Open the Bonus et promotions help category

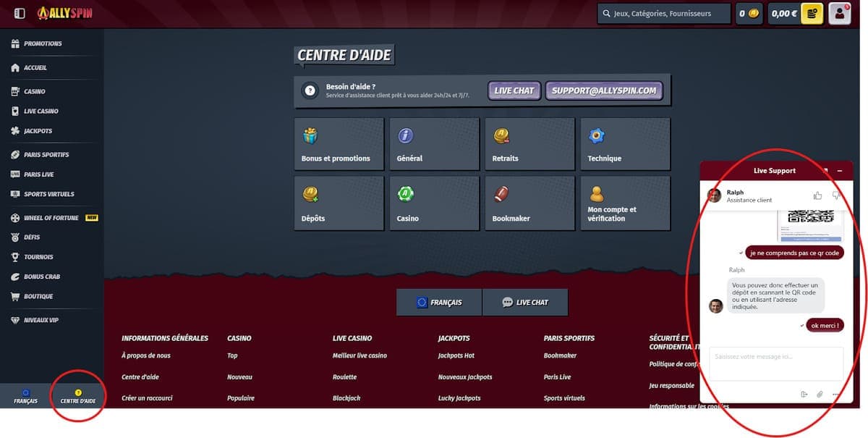pyautogui.click(x=339, y=144)
